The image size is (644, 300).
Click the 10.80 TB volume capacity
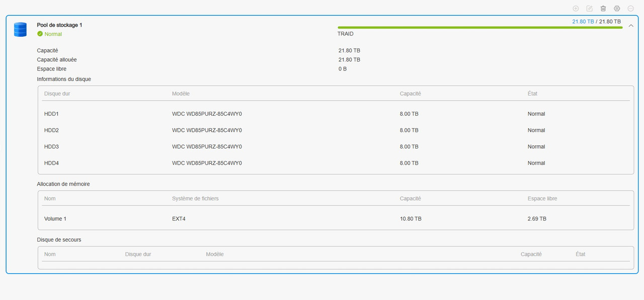coord(411,219)
